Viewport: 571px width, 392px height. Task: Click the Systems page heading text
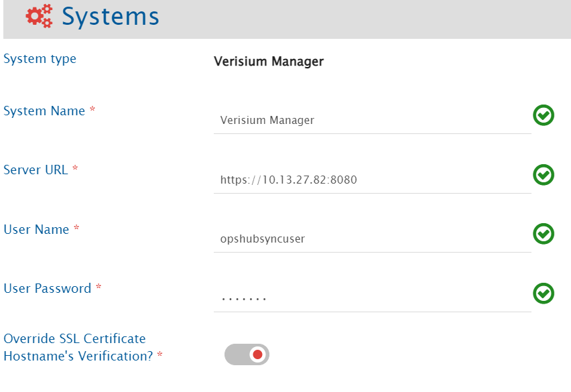point(111,17)
